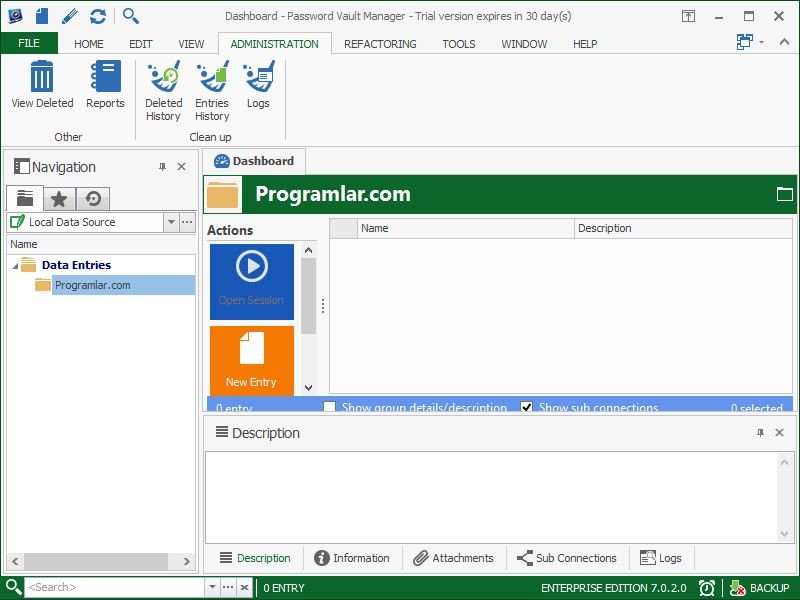The height and width of the screenshot is (600, 800).
Task: Open the Information bottom tab
Action: [x=352, y=558]
